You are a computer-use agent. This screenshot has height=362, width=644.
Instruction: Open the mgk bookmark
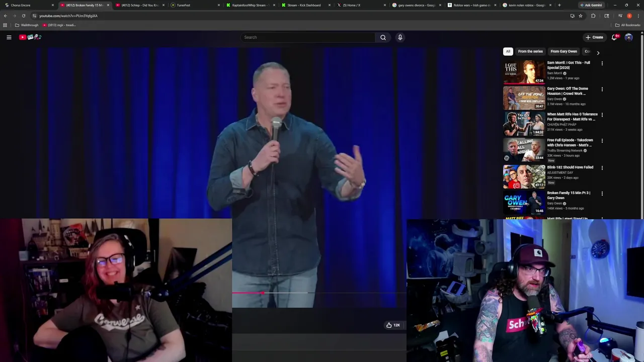click(59, 25)
